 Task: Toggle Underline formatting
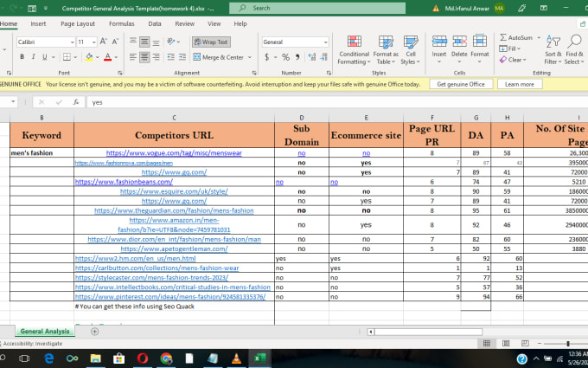tap(45, 57)
